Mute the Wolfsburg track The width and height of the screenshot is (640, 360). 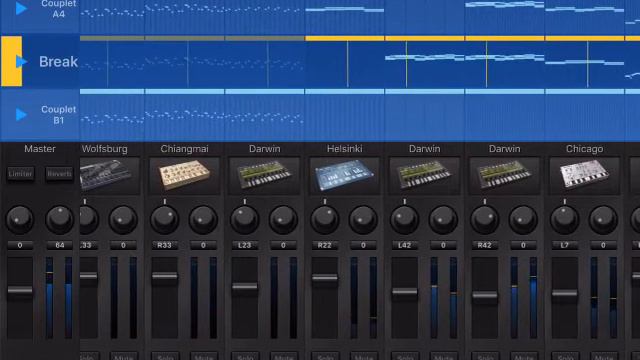(124, 356)
